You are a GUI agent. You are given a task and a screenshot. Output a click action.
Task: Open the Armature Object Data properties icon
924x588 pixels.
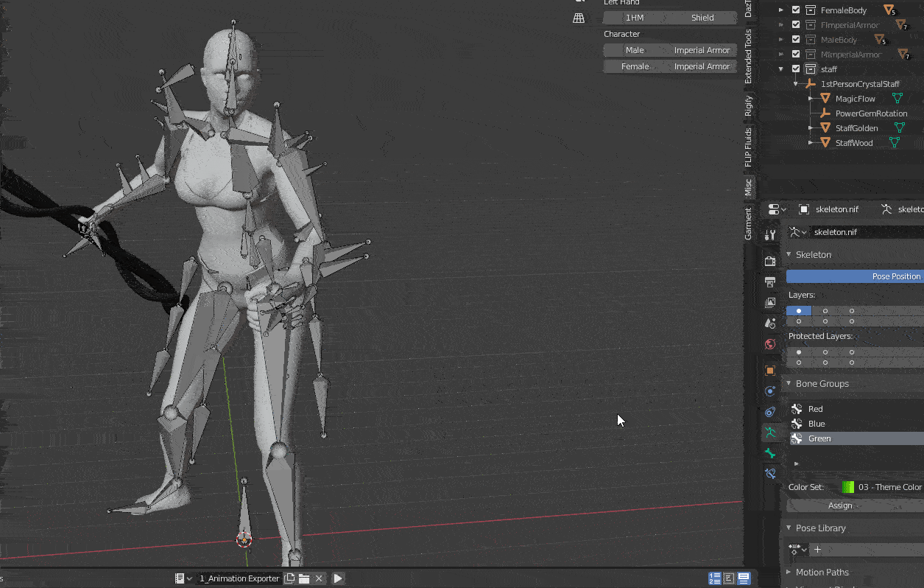tap(770, 433)
